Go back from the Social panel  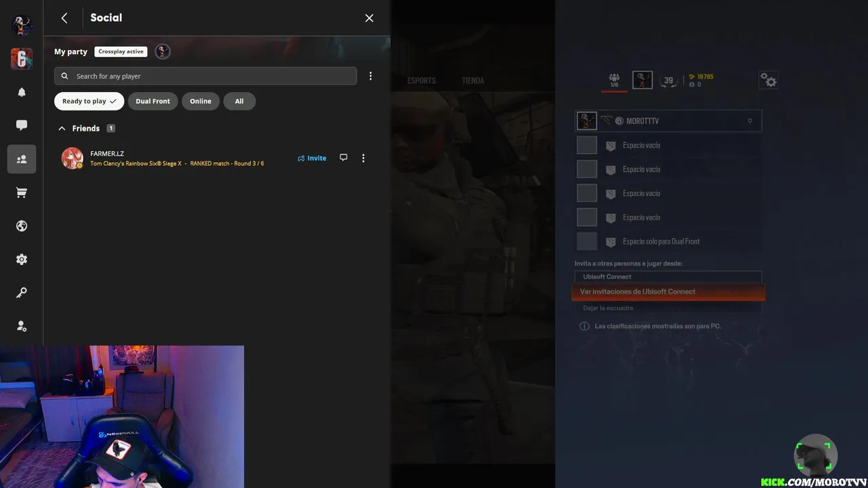[x=64, y=18]
